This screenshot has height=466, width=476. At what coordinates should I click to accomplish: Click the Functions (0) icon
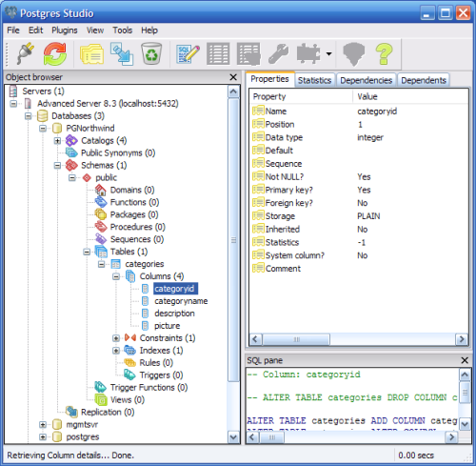(101, 202)
